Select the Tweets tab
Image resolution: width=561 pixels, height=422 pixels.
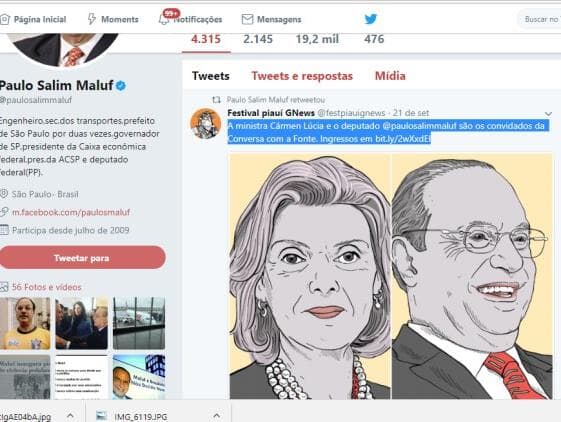pyautogui.click(x=211, y=76)
